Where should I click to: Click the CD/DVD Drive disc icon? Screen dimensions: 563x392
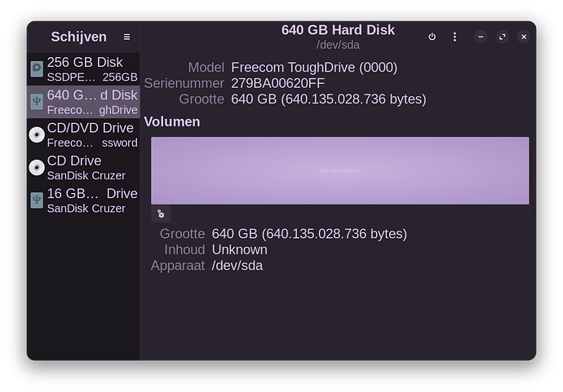pyautogui.click(x=37, y=135)
